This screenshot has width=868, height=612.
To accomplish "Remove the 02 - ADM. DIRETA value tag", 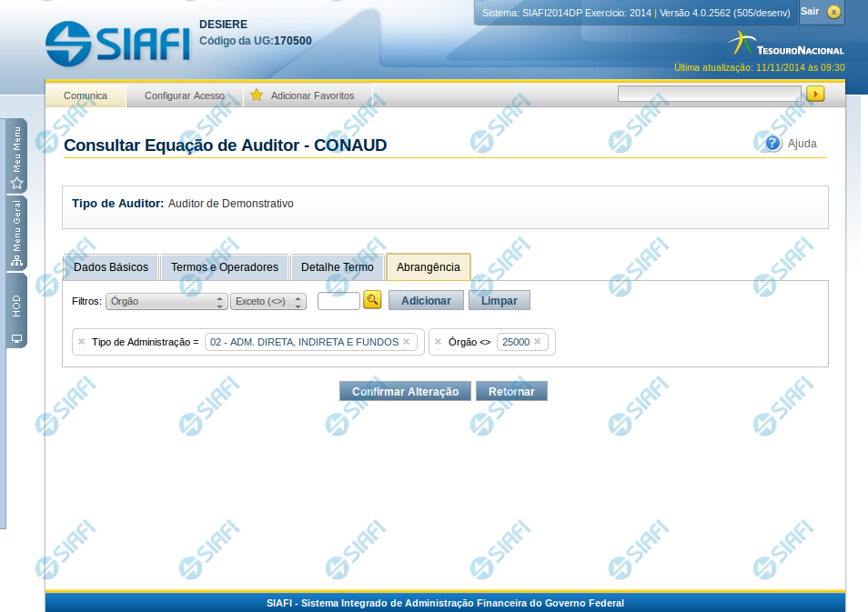I will (406, 342).
